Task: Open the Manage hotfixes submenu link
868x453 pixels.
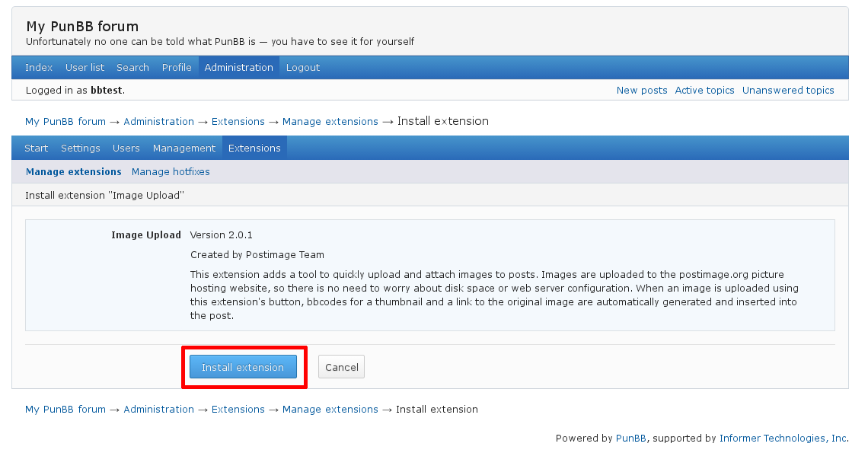Action: [x=171, y=171]
